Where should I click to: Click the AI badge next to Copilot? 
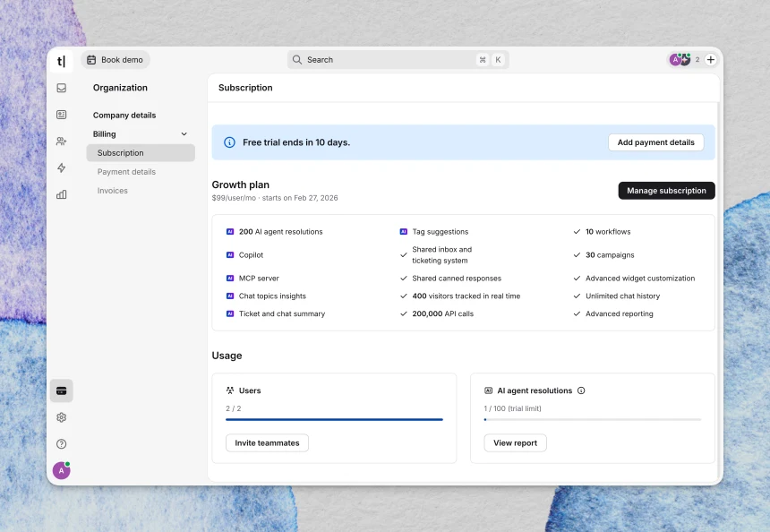coord(230,255)
